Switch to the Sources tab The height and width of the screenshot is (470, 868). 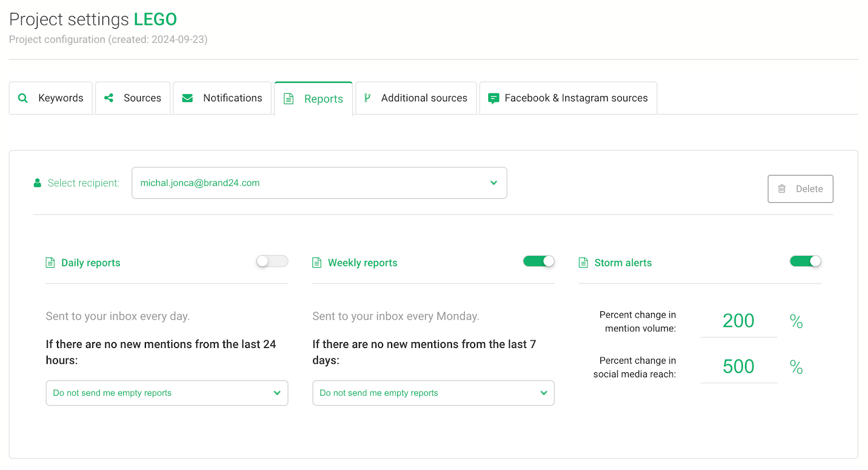(133, 98)
